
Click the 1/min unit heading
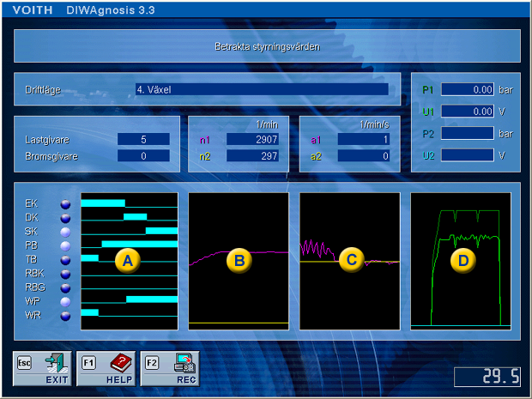pyautogui.click(x=267, y=124)
